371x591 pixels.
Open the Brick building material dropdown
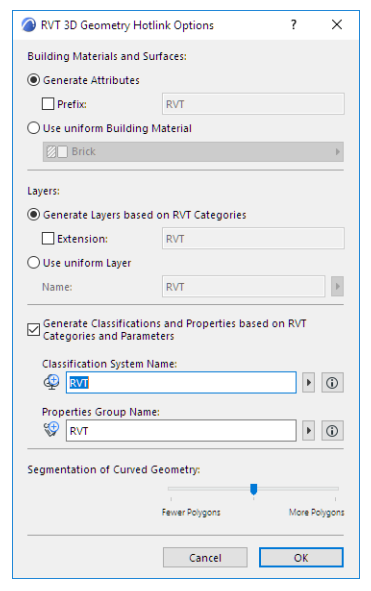[x=193, y=152]
